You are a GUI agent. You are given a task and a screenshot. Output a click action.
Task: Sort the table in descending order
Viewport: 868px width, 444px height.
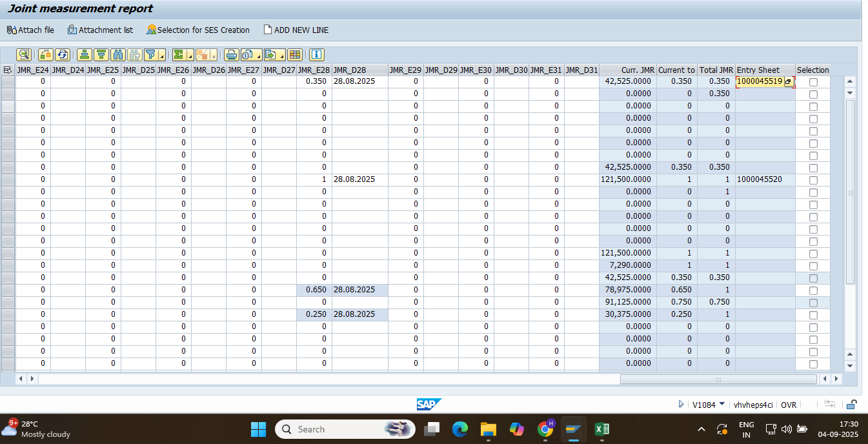click(x=101, y=55)
